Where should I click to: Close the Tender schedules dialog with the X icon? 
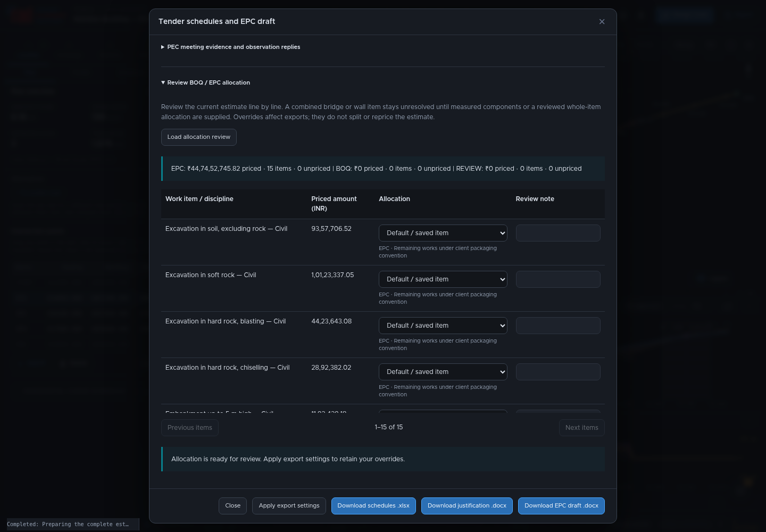click(602, 22)
